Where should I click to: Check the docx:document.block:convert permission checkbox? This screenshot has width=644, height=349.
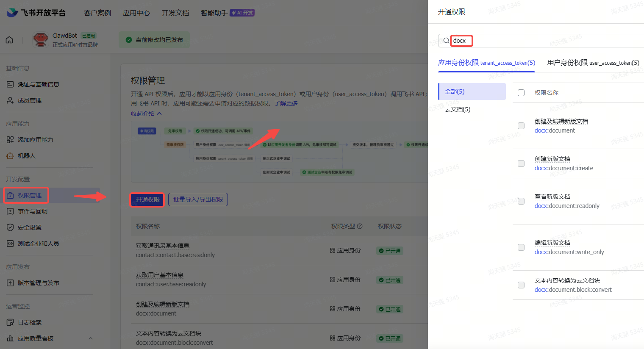coord(521,285)
